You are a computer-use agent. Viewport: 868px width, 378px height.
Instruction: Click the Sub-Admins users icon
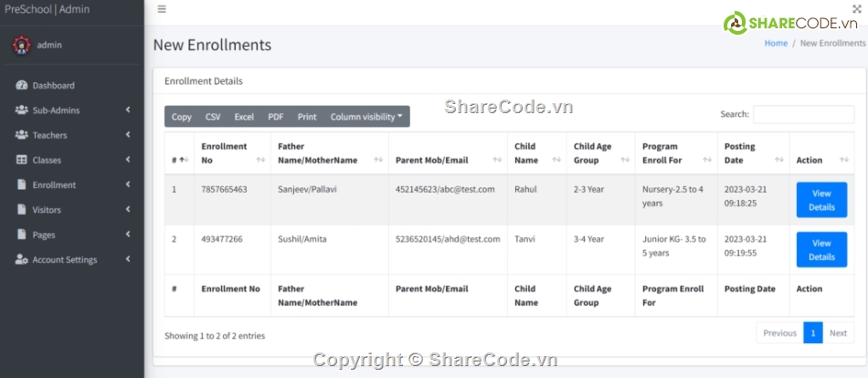tap(22, 110)
